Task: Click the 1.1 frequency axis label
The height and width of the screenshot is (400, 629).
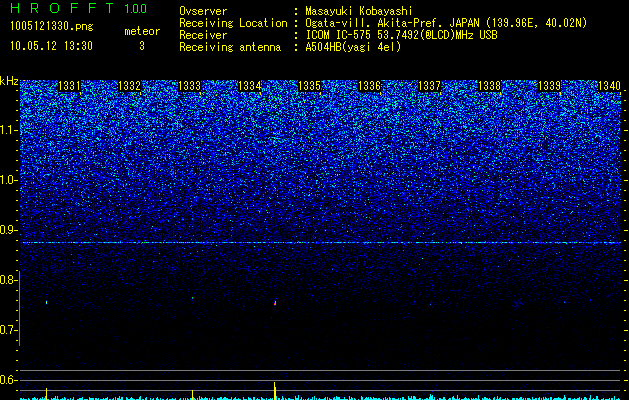Action: tap(7, 130)
